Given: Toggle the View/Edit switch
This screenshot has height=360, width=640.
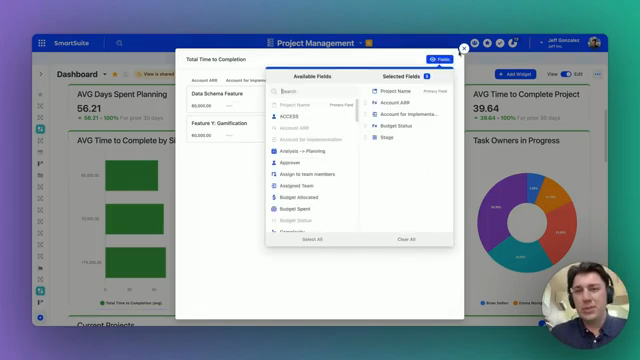Looking at the screenshot, I should 566,74.
